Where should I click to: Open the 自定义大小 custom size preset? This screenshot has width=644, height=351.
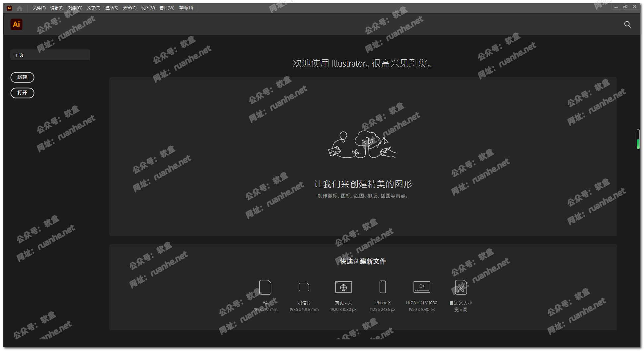click(x=461, y=287)
